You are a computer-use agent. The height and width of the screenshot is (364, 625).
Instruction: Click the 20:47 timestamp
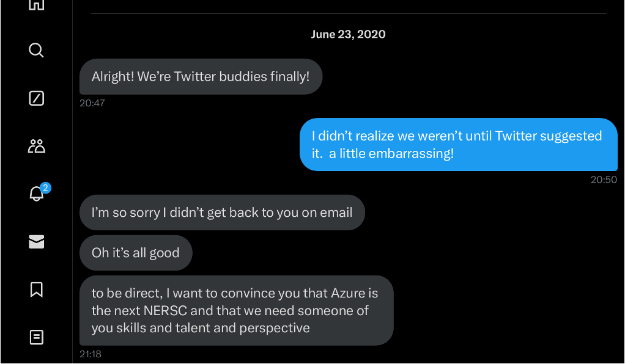[x=92, y=103]
